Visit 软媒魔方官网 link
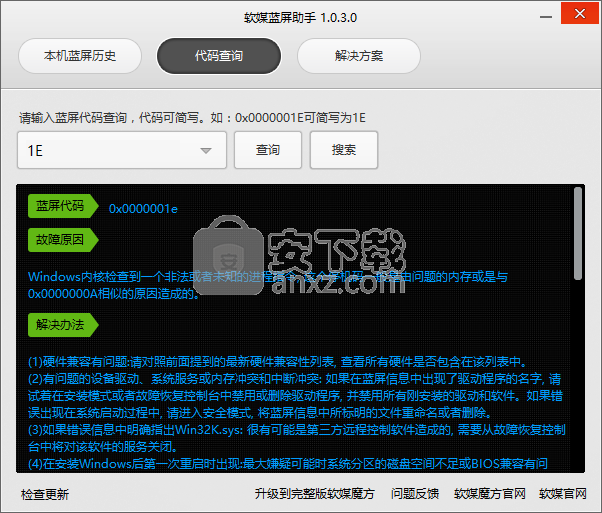602x513 pixels. click(x=490, y=494)
